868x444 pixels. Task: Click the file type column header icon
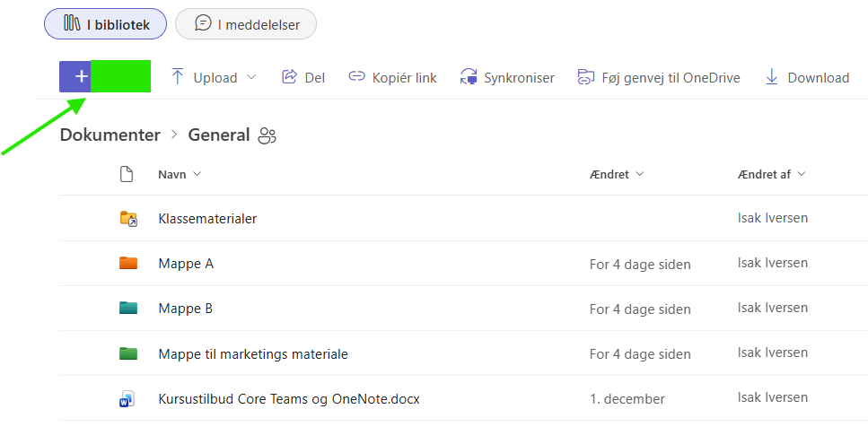tap(127, 174)
